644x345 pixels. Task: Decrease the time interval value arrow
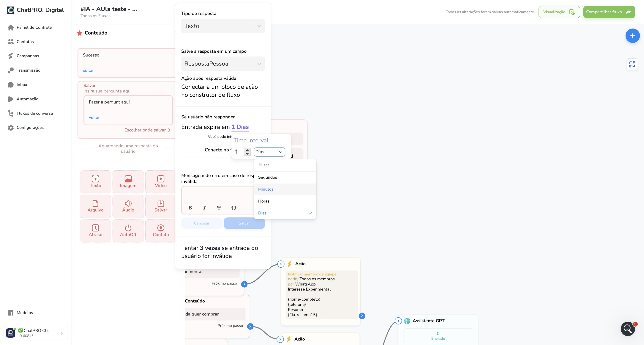tap(247, 154)
